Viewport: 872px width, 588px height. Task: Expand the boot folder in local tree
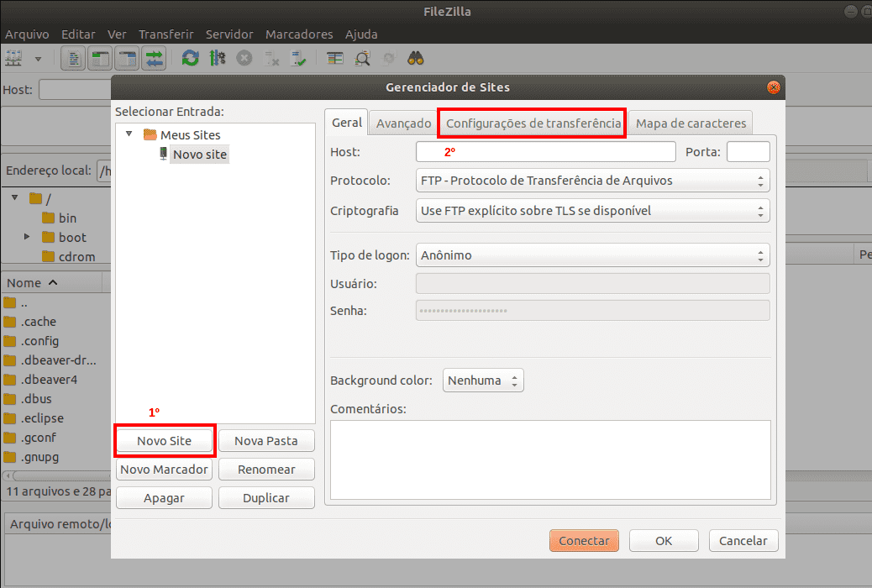point(27,236)
